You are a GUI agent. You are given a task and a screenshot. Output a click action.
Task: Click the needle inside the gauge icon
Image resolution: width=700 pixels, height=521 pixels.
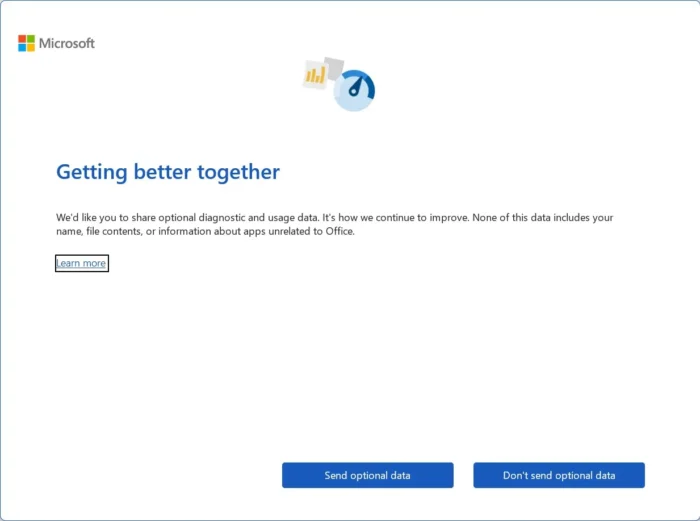354,91
